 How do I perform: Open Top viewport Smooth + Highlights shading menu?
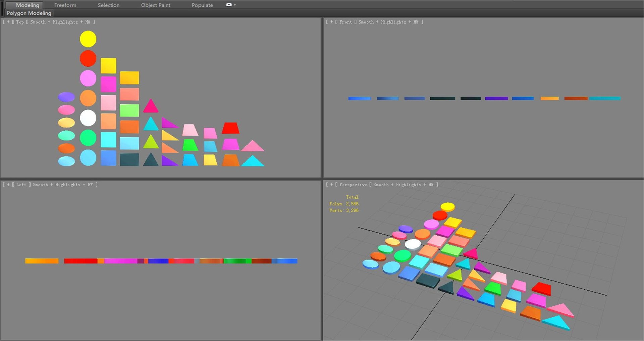point(60,22)
